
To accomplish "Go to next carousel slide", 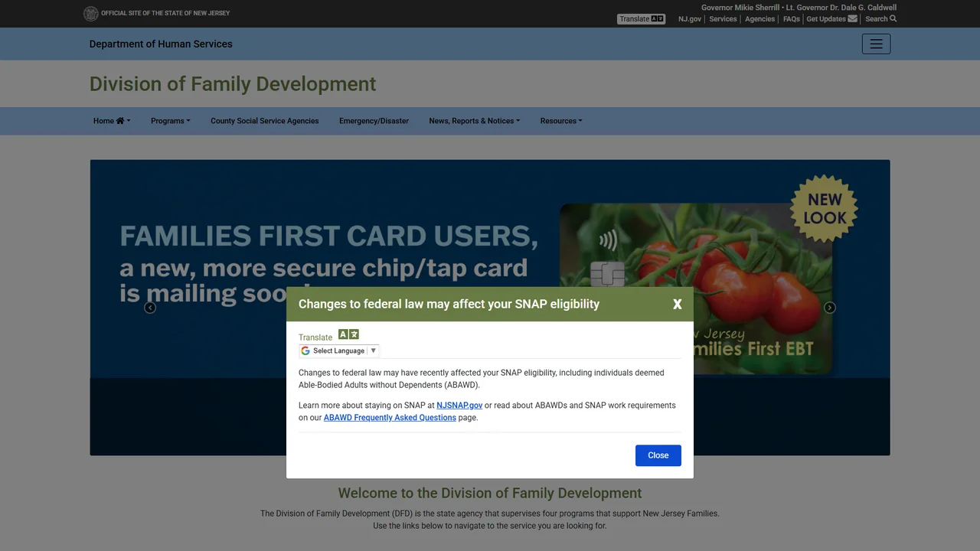I will click(829, 308).
